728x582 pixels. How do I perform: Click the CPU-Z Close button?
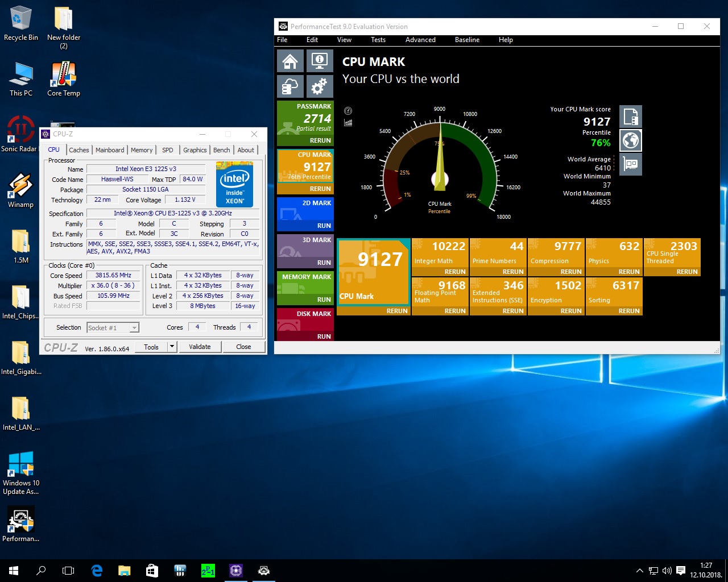tap(243, 347)
